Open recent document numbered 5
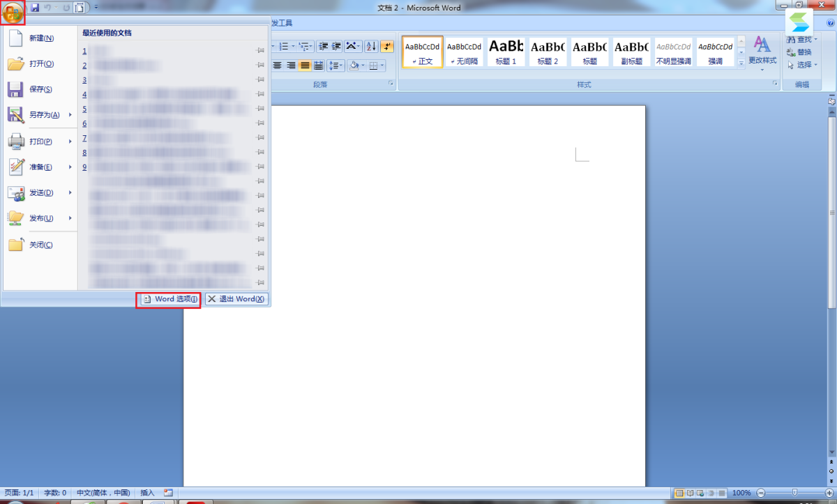The width and height of the screenshot is (837, 504). point(173,109)
